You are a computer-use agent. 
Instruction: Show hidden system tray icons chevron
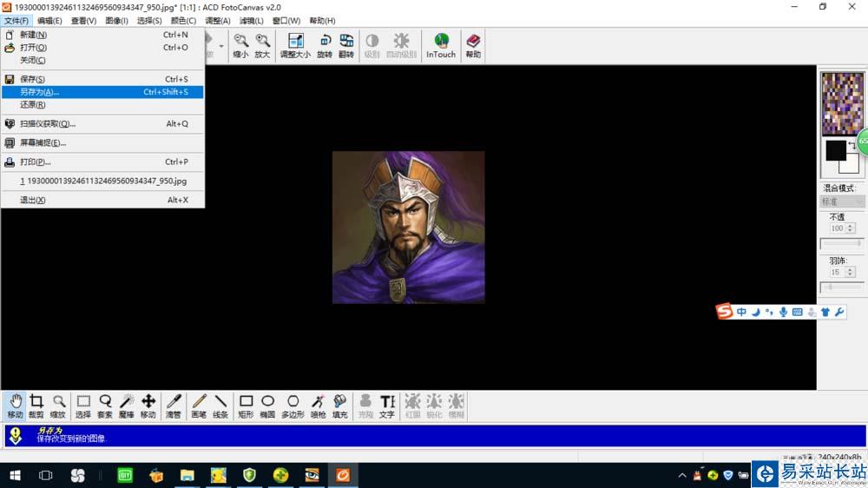pos(682,475)
